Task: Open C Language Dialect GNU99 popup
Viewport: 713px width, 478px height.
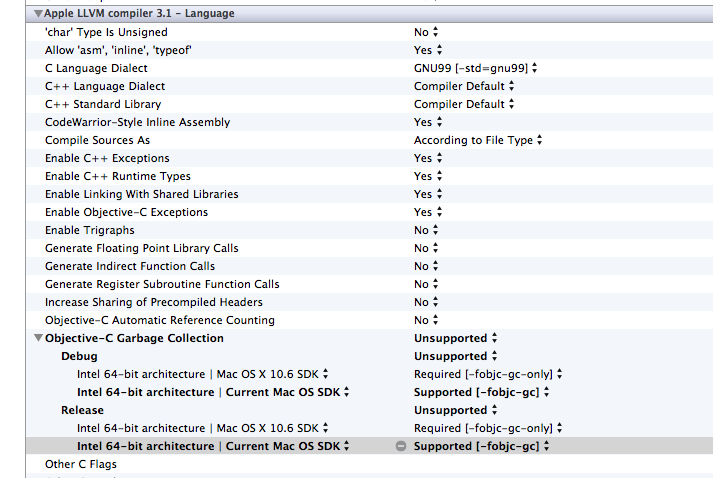Action: point(476,68)
